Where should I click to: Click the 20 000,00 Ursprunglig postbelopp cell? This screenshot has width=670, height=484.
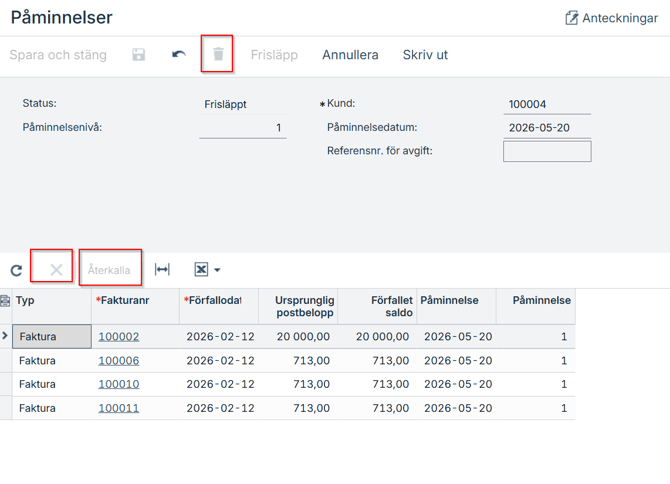coord(298,337)
